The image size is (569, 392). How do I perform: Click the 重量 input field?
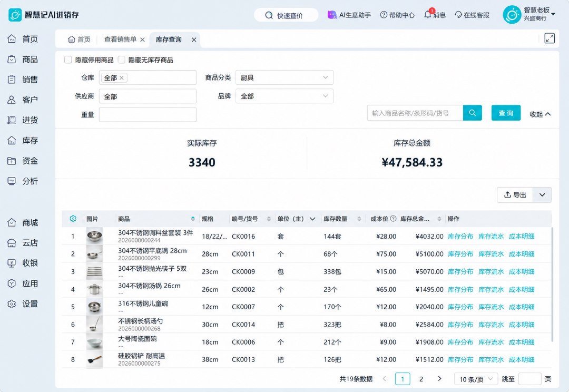148,115
